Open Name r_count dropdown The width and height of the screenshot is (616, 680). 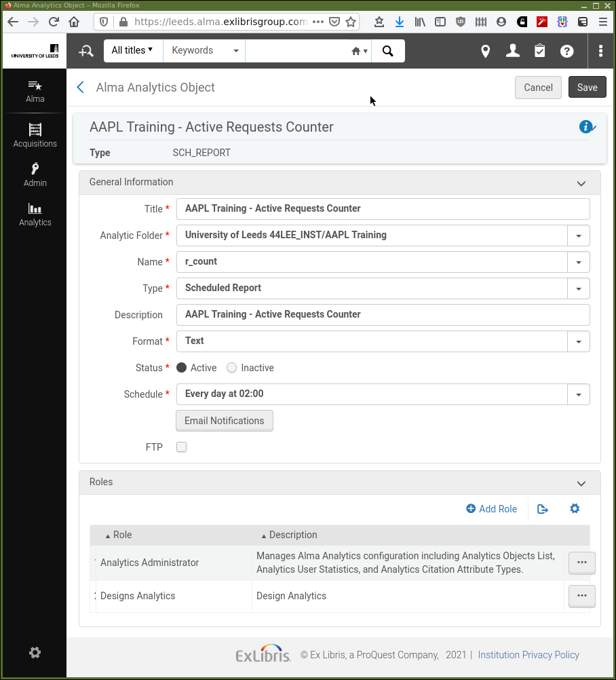[x=578, y=262]
